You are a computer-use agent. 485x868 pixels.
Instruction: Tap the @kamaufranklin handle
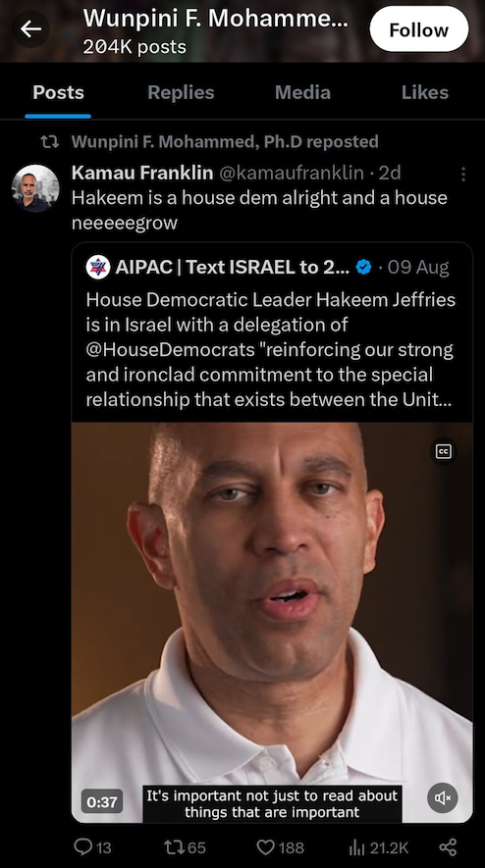pyautogui.click(x=293, y=174)
